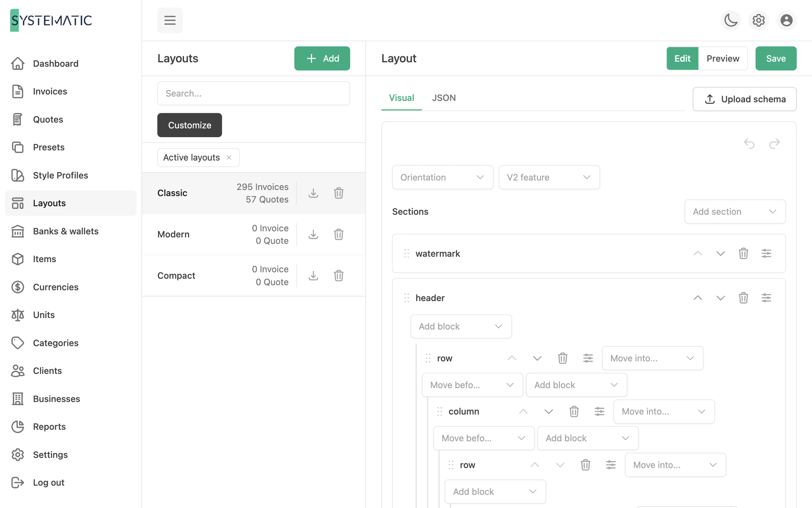Click the Customize button
812x508 pixels.
(x=189, y=125)
